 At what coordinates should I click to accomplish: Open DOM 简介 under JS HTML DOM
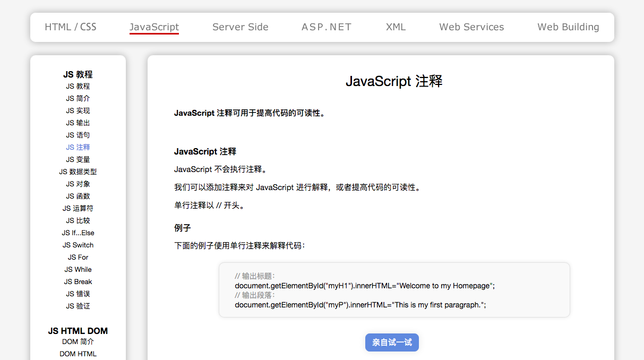tap(78, 341)
